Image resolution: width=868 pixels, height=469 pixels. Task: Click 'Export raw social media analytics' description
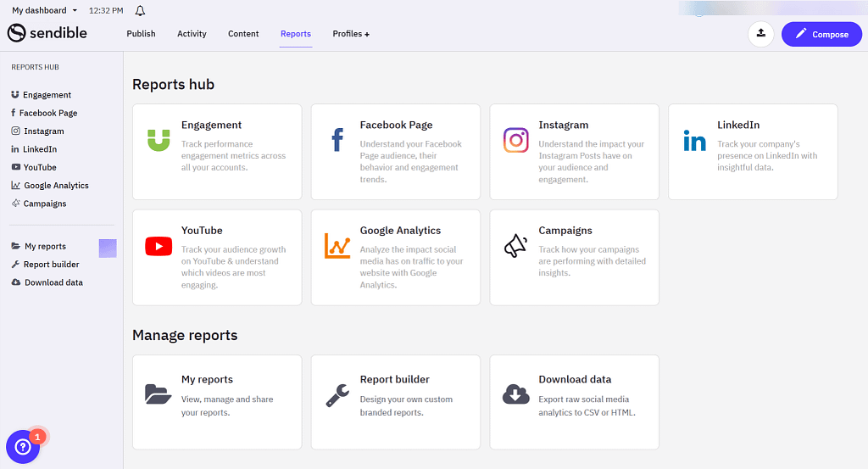pyautogui.click(x=587, y=406)
